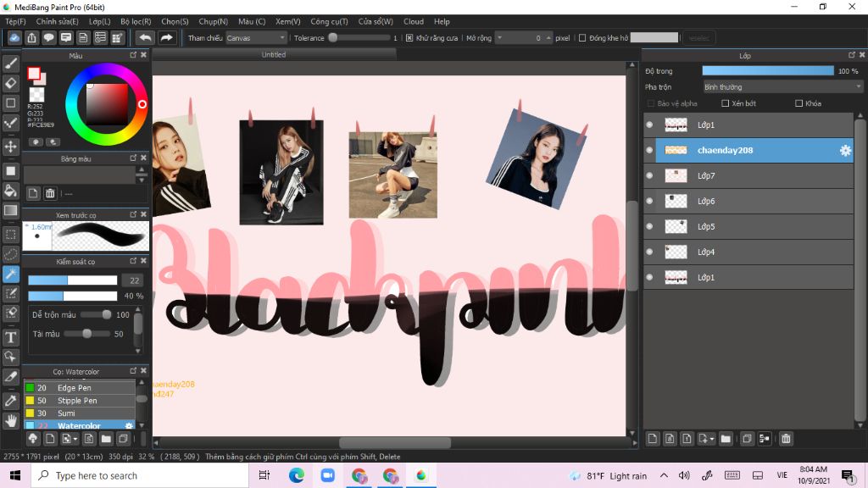
Task: Add brush folder icon in brush panel
Action: (x=106, y=439)
